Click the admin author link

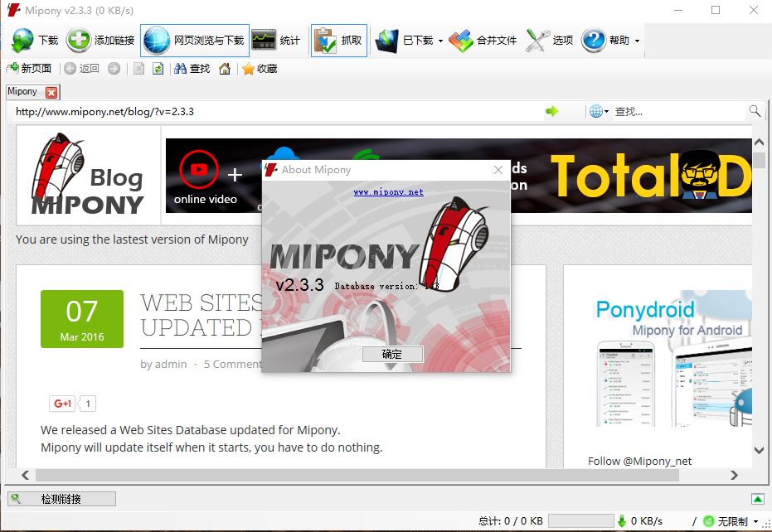[170, 364]
